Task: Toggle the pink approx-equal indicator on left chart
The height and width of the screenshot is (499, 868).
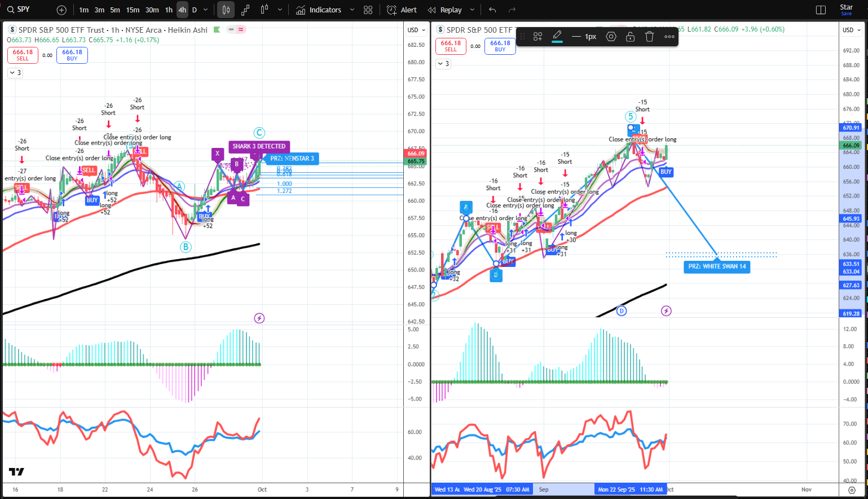Action: 241,29
